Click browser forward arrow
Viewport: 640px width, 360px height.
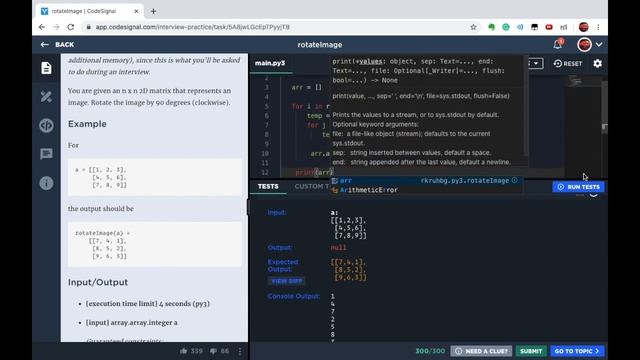point(56,27)
